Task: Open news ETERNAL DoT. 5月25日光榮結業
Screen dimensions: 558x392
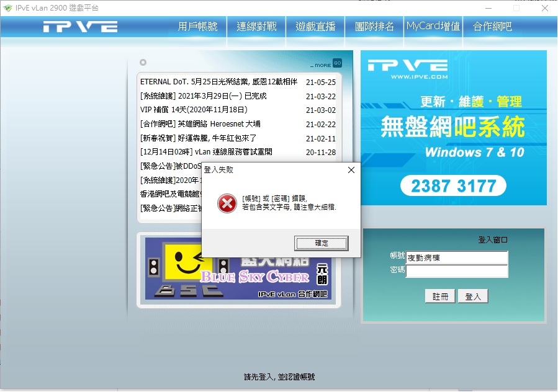Action: 218,82
